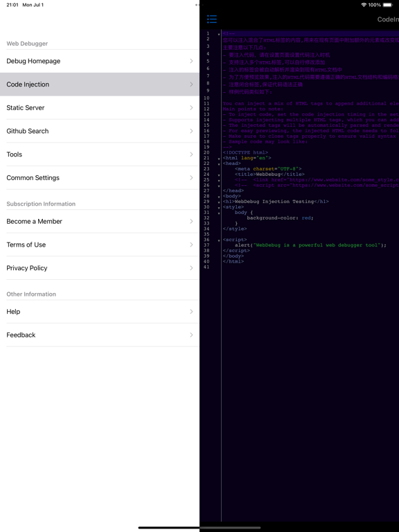Tap the clock showing 21:01
Screen dimensions: 399x532
(x=12, y=5)
